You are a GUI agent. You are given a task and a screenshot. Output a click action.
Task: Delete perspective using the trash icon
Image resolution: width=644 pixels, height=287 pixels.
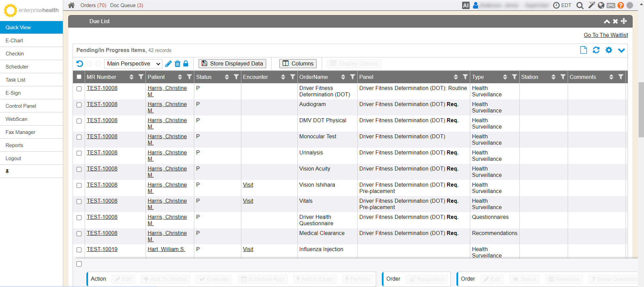pyautogui.click(x=177, y=64)
